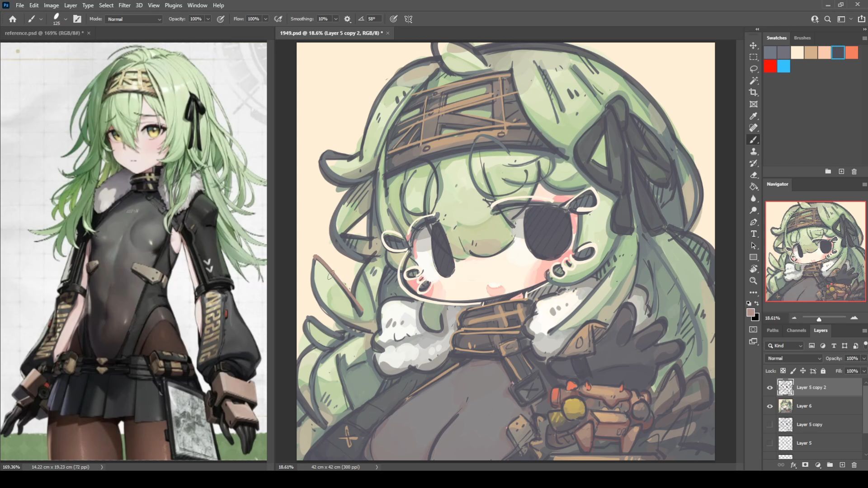
Task: Click the Navigator preview thumbnail
Action: pos(816,251)
